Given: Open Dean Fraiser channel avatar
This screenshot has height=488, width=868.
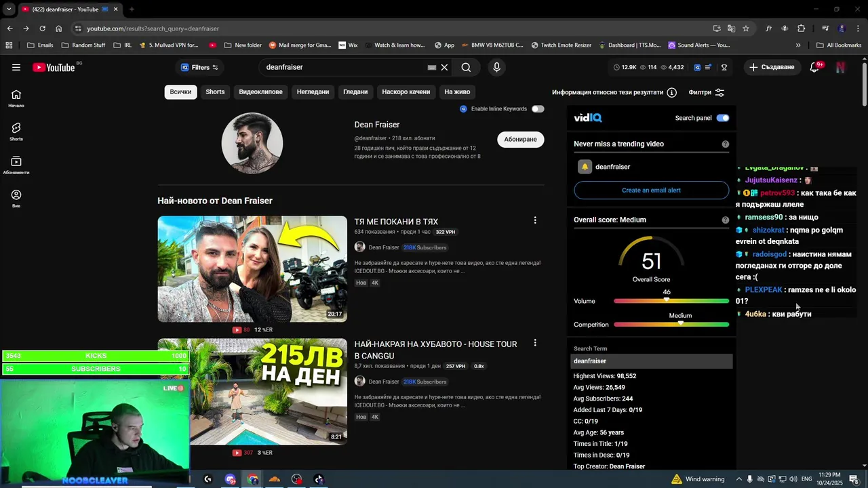Looking at the screenshot, I should [252, 143].
